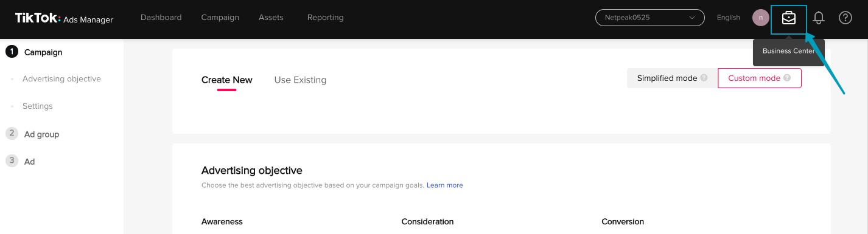
Task: Click the Custom mode info icon
Action: [787, 78]
